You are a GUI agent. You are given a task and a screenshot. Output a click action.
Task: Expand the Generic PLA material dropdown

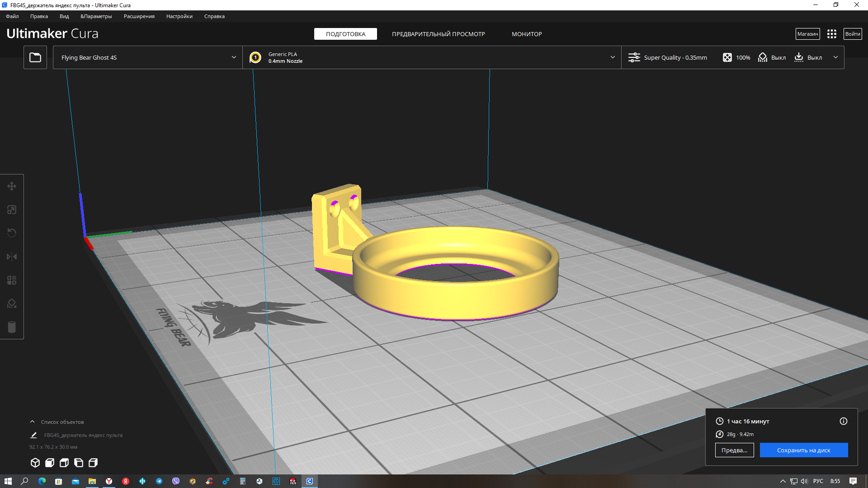[x=432, y=57]
